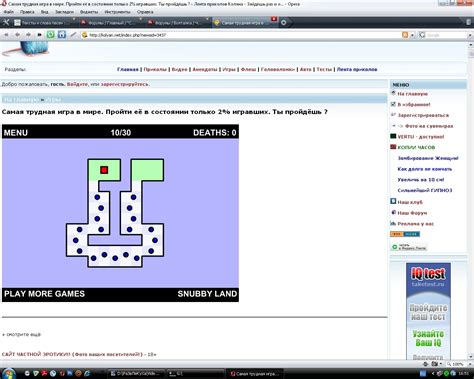Click the RSS badge in the sidebar
The width and height of the screenshot is (474, 379).
coord(405,234)
